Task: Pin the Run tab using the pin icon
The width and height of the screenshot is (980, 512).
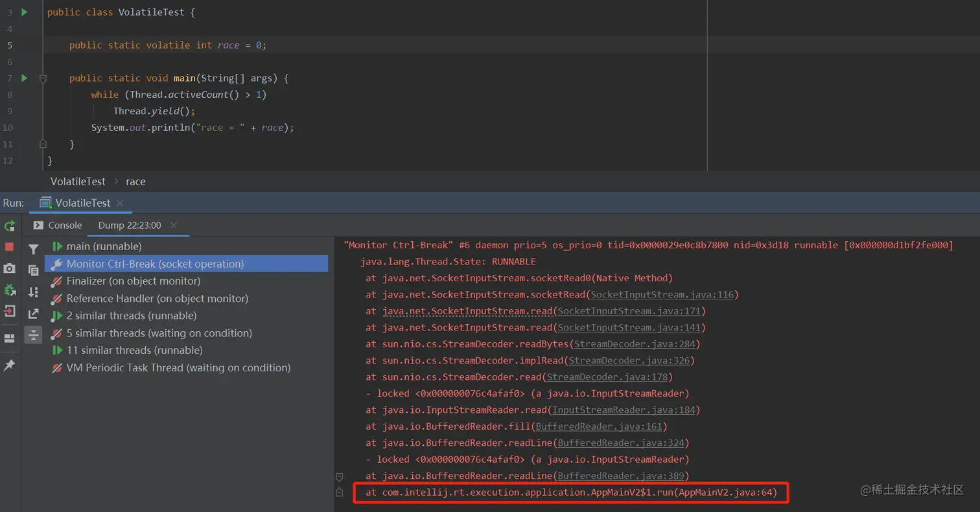Action: click(10, 366)
